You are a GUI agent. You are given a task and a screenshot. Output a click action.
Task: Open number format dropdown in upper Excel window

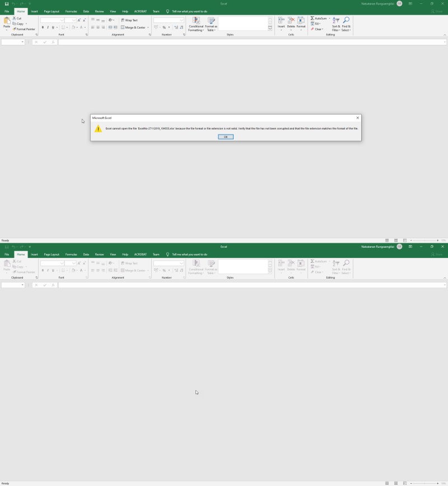click(182, 20)
